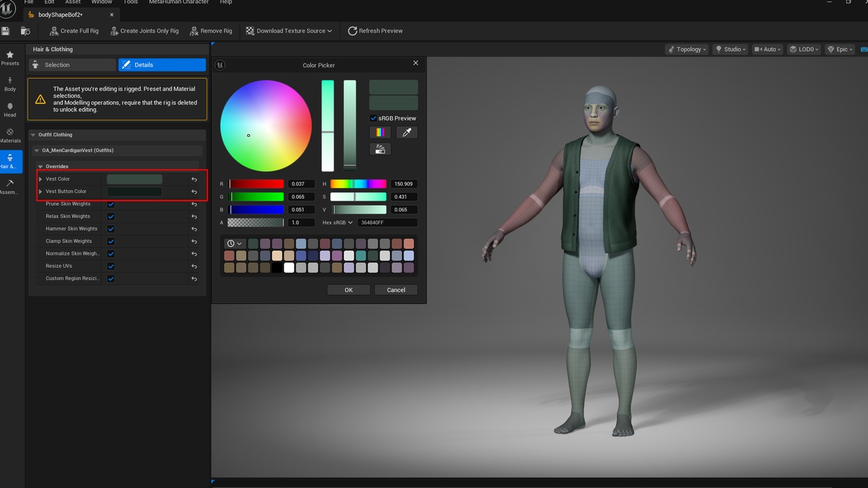The height and width of the screenshot is (488, 868).
Task: Open the Body sidebar panel
Action: 10,84
